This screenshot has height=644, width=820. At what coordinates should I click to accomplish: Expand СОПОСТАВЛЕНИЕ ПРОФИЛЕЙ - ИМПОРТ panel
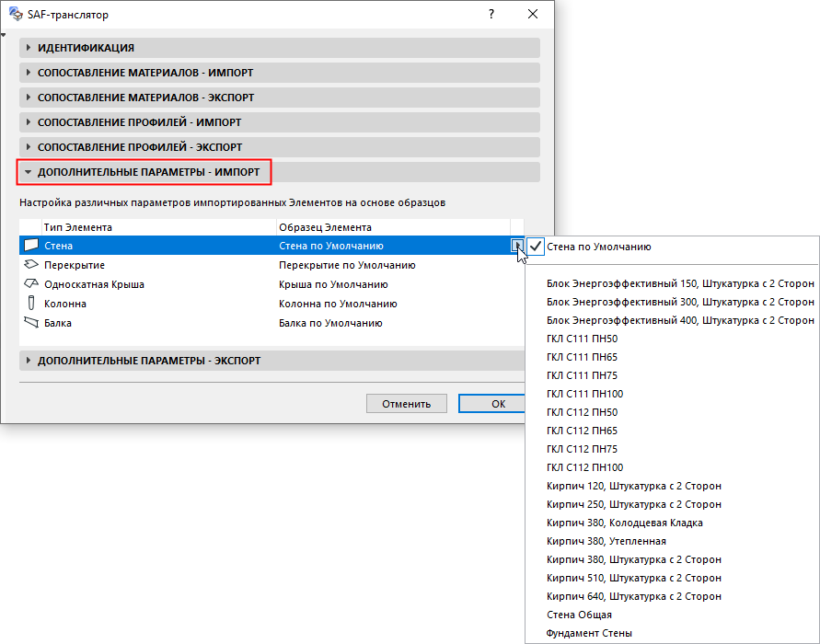click(280, 122)
